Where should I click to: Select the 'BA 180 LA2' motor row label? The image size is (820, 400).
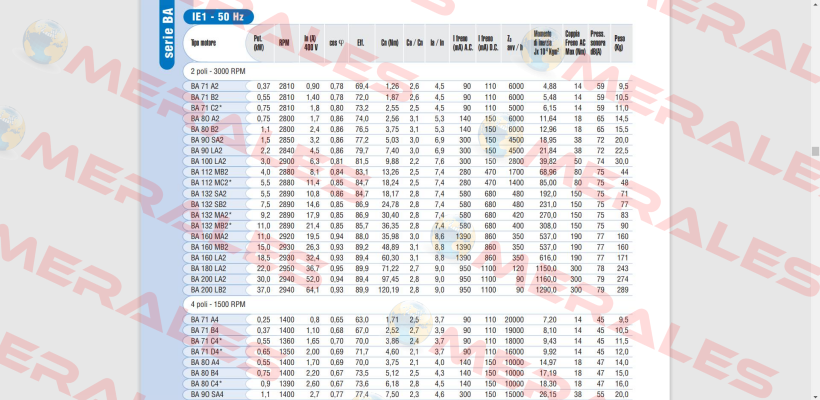(208, 269)
